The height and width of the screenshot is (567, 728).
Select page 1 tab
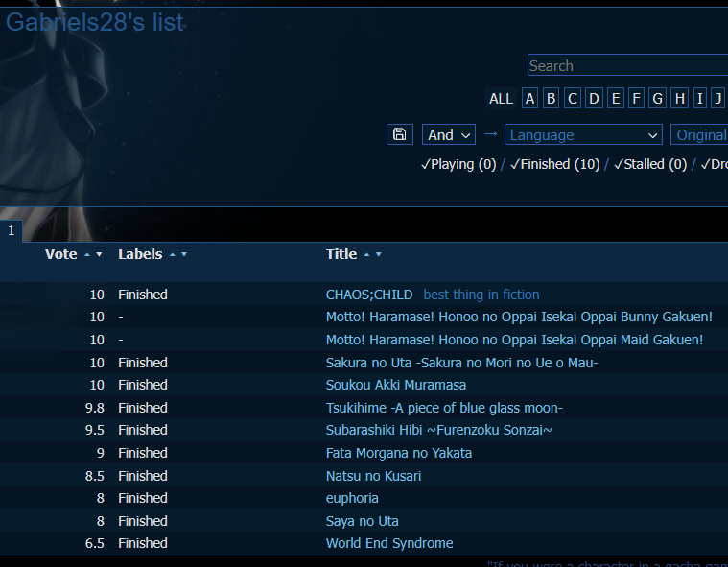(12, 231)
